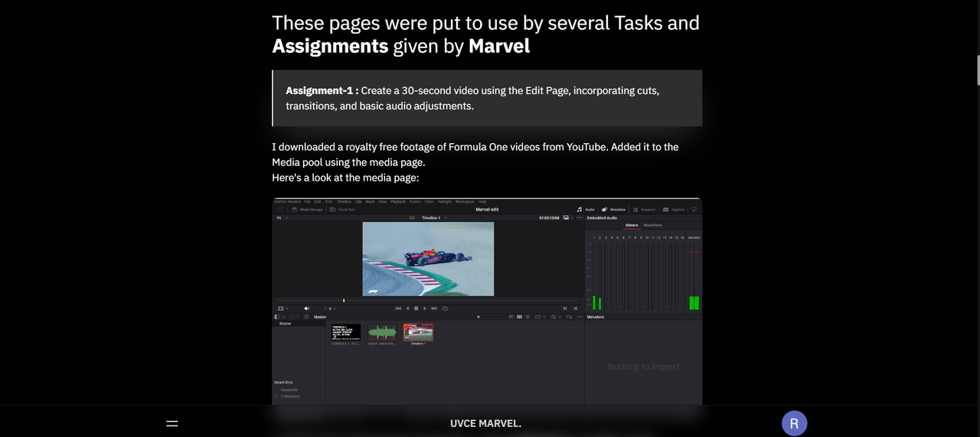Click the F1 car preview in viewer
This screenshot has width=980, height=437.
428,259
